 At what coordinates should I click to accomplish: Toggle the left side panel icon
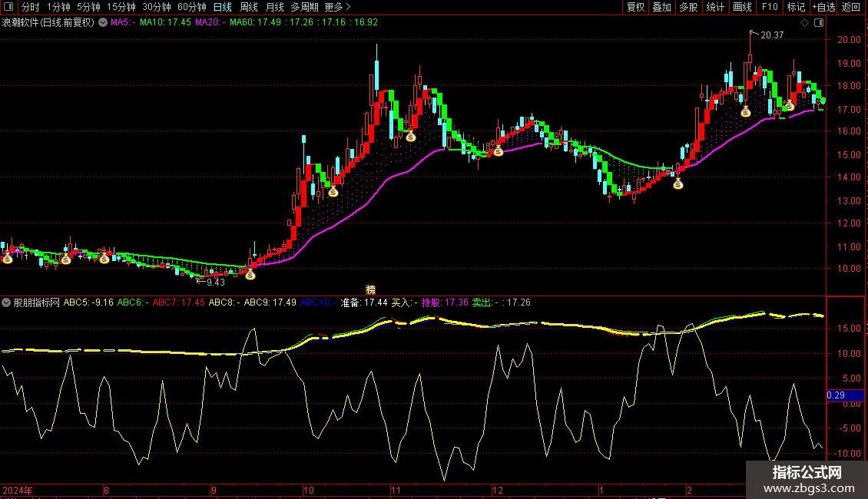(8, 7)
